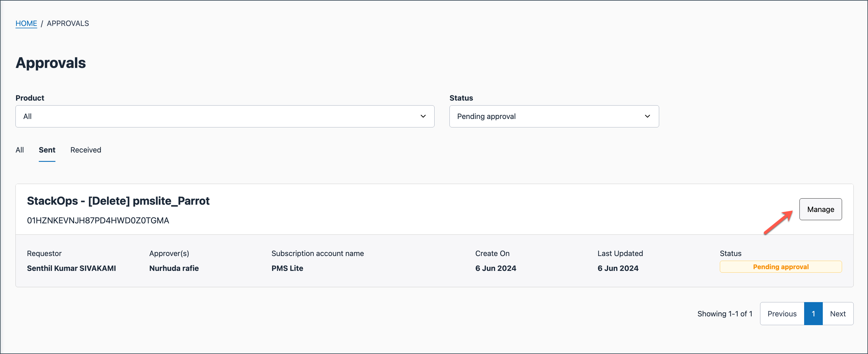Image resolution: width=868 pixels, height=354 pixels.
Task: Select the approval ID text 01HZNKEVNJH87PD4HWD0Z0TGMA
Action: (98, 221)
